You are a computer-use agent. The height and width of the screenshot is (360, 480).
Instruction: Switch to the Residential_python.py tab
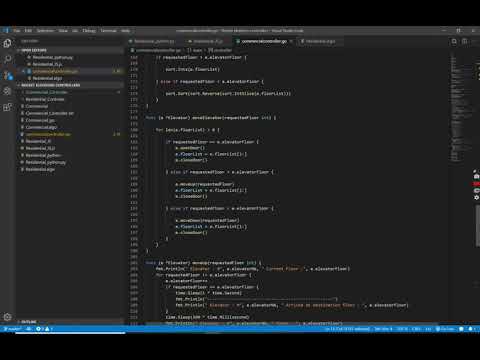tap(154, 41)
